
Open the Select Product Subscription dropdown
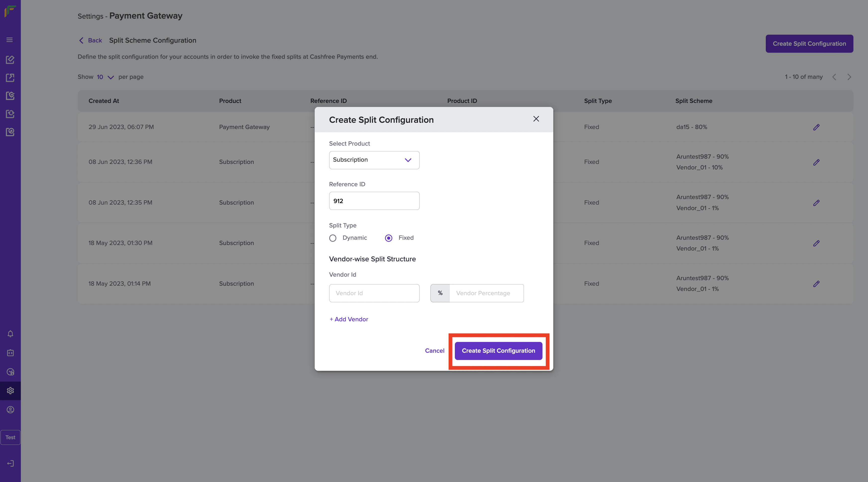[374, 160]
